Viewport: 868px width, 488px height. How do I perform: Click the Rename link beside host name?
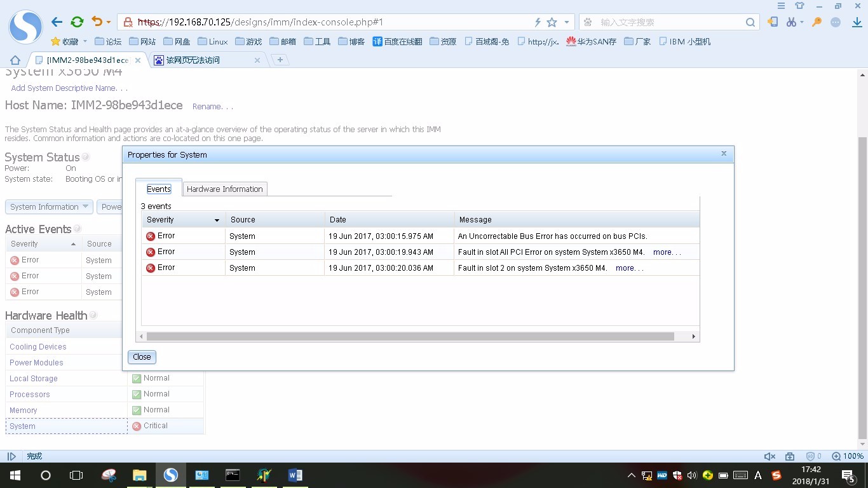point(213,107)
